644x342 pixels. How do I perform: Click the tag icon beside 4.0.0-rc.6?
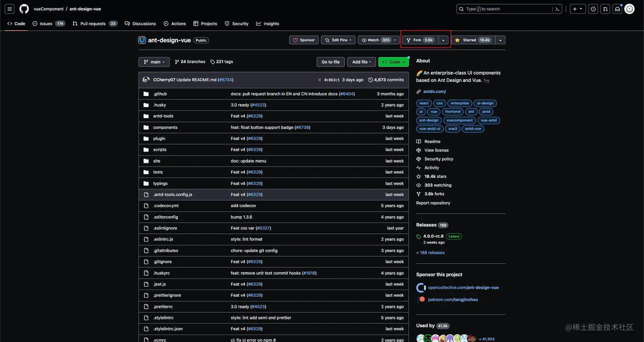pos(419,237)
